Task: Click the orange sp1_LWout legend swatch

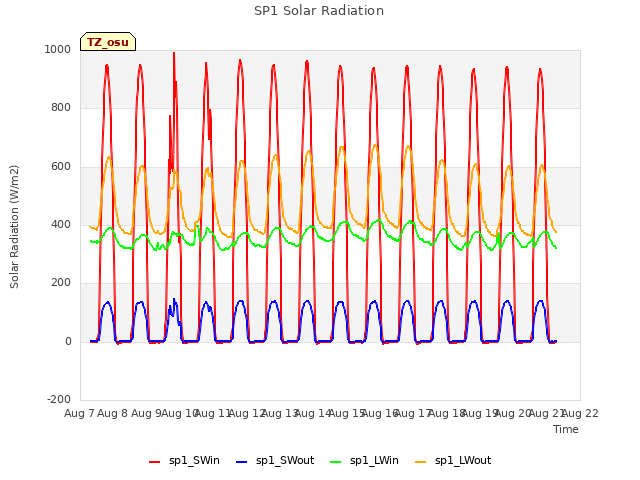Action: pos(420,462)
